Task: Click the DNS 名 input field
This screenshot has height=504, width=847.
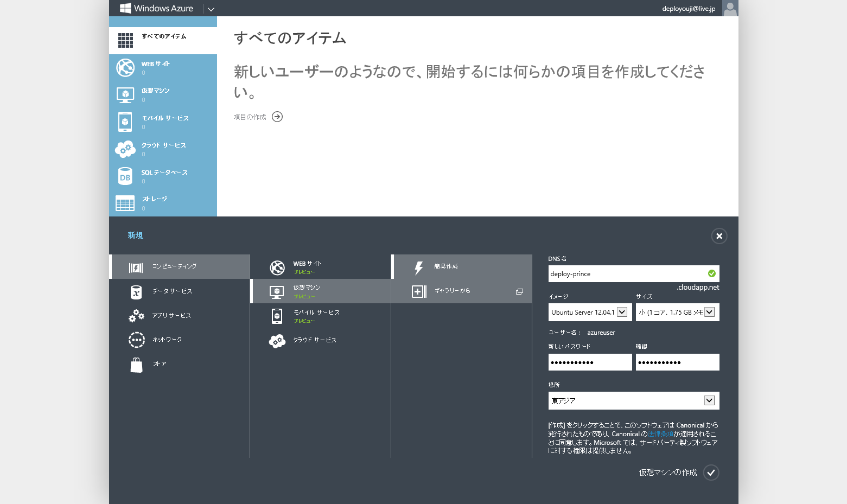Action: click(x=634, y=274)
